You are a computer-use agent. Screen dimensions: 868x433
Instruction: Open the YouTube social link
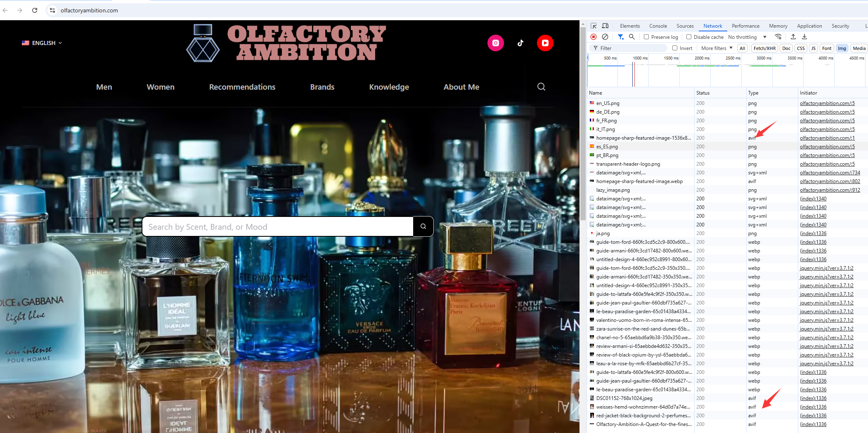(545, 43)
